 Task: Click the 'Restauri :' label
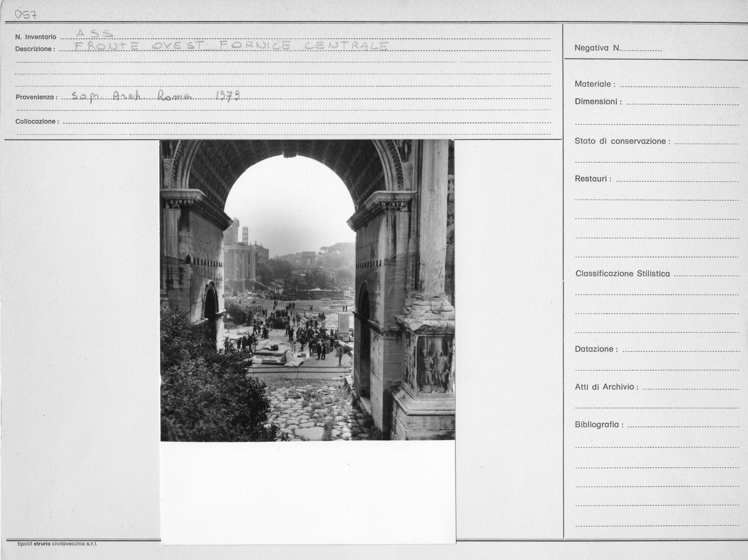click(593, 179)
